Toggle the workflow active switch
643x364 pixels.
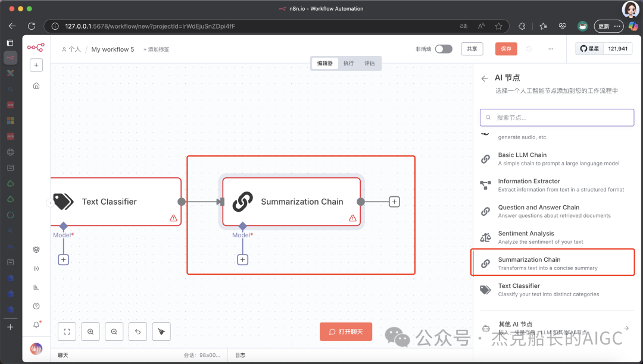444,49
